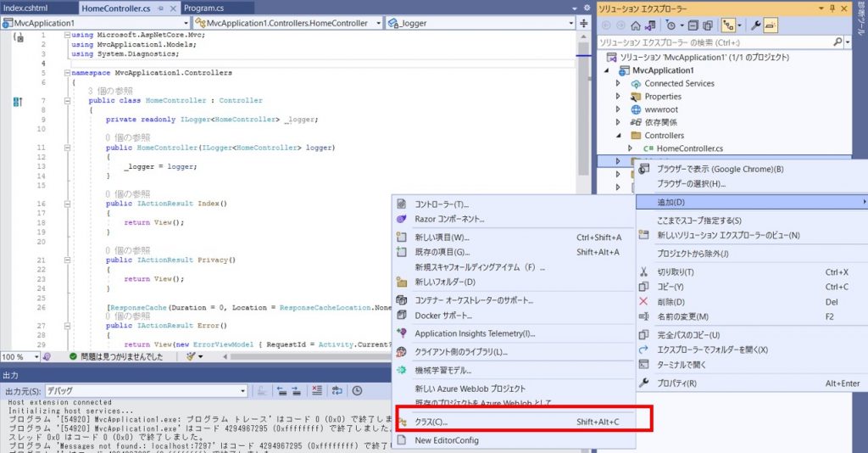Choose 機械学習モデル... menu item
Viewport: 868px width, 453px height.
513,371
